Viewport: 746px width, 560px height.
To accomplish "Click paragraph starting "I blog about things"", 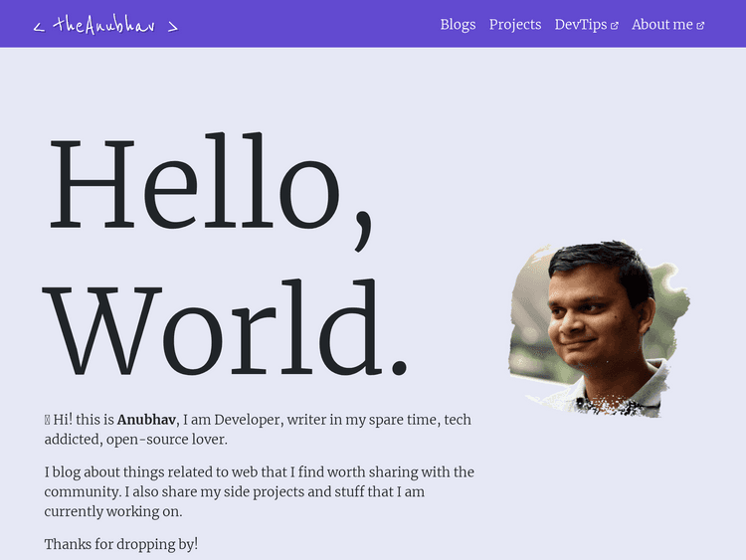I will tap(260, 491).
